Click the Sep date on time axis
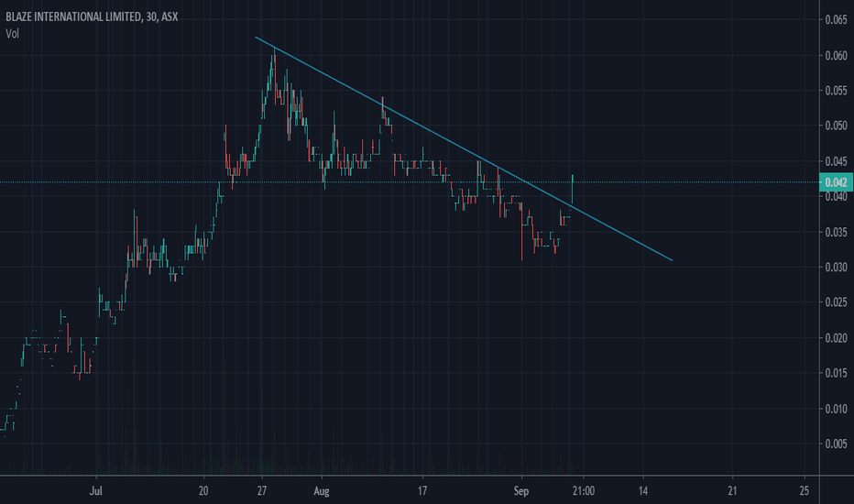This screenshot has height=504, width=854. point(521,491)
